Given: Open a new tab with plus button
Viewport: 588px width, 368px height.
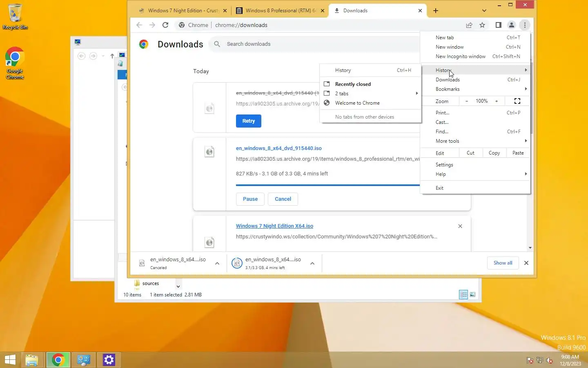Looking at the screenshot, I should 436,11.
